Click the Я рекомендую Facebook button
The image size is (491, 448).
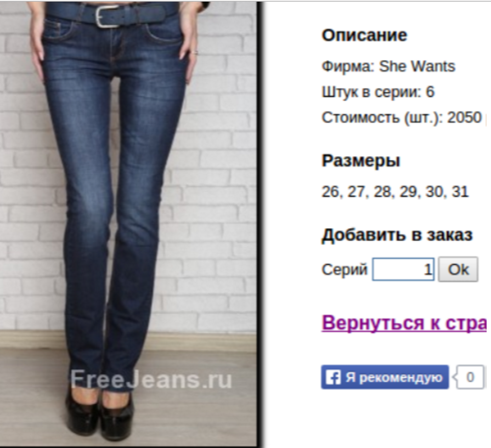point(385,377)
